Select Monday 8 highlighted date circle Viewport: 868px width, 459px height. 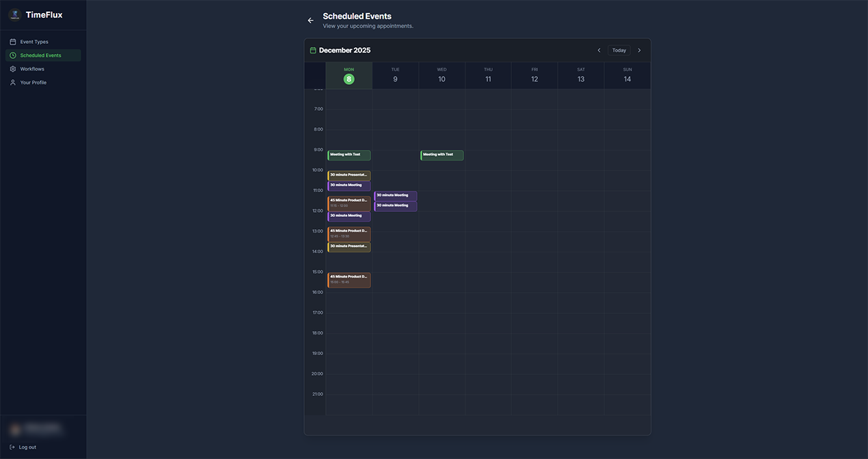coord(349,79)
